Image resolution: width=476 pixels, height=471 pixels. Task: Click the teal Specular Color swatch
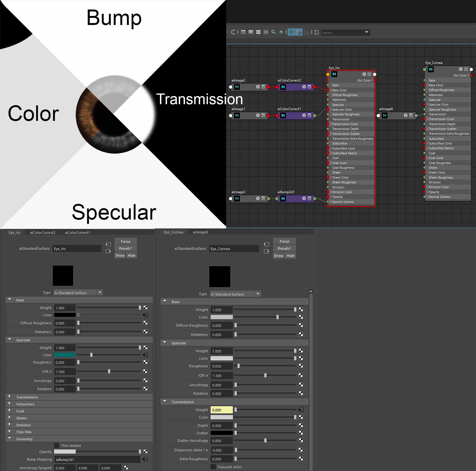point(65,355)
